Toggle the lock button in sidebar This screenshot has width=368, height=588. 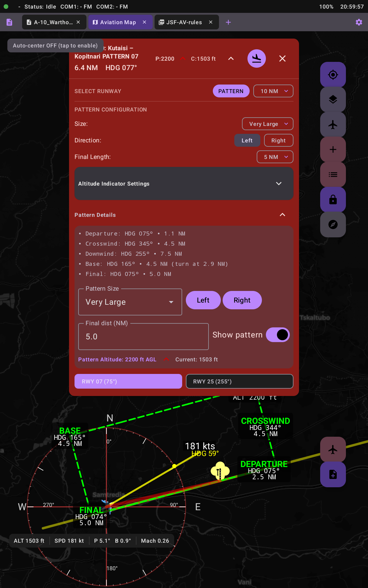click(333, 200)
